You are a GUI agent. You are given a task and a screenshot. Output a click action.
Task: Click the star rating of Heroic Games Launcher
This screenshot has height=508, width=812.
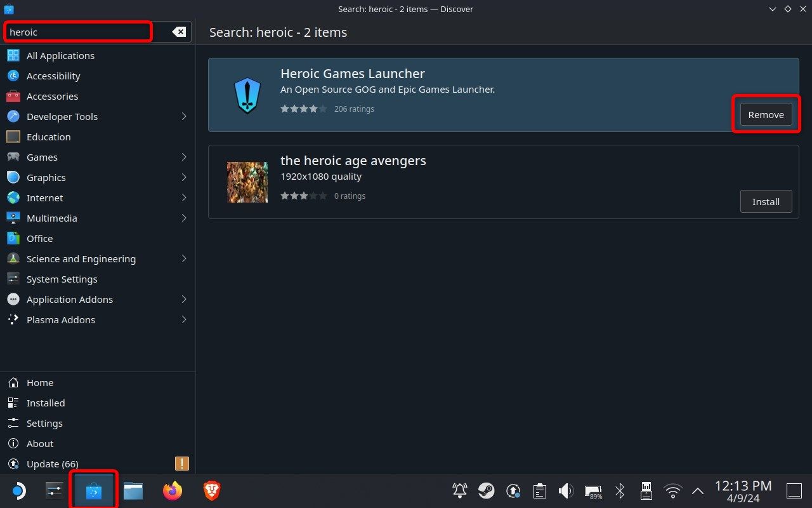(x=303, y=109)
